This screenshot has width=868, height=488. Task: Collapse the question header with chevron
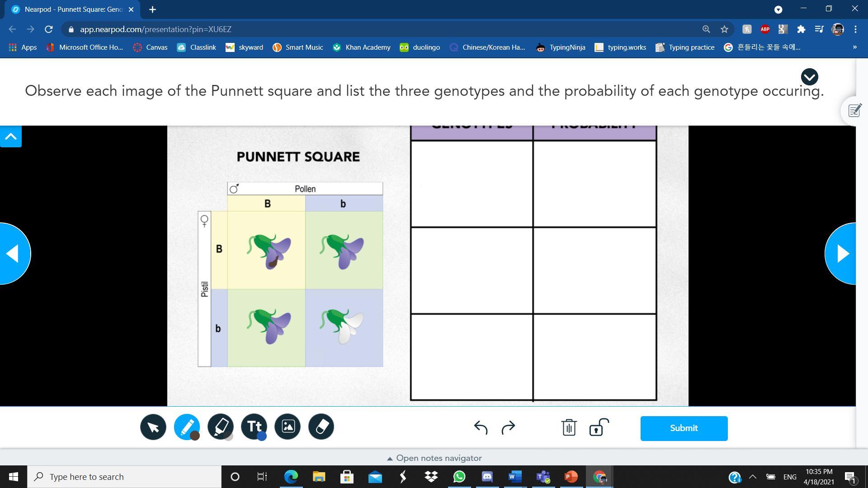pyautogui.click(x=809, y=77)
